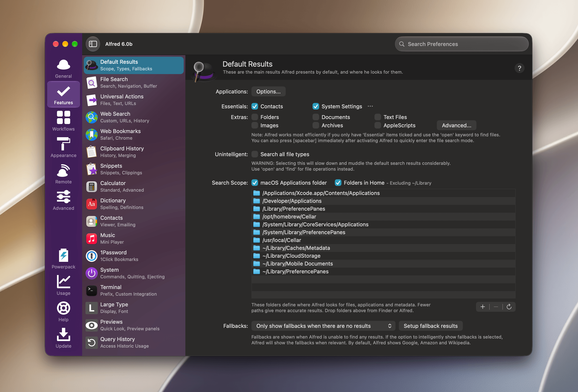Open the Workflows section
This screenshot has height=392, width=578.
63,121
